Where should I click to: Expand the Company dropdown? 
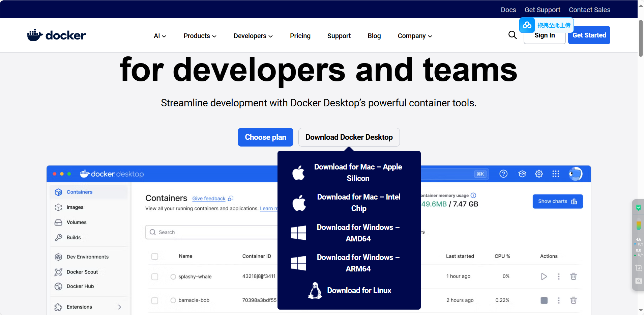pyautogui.click(x=415, y=36)
